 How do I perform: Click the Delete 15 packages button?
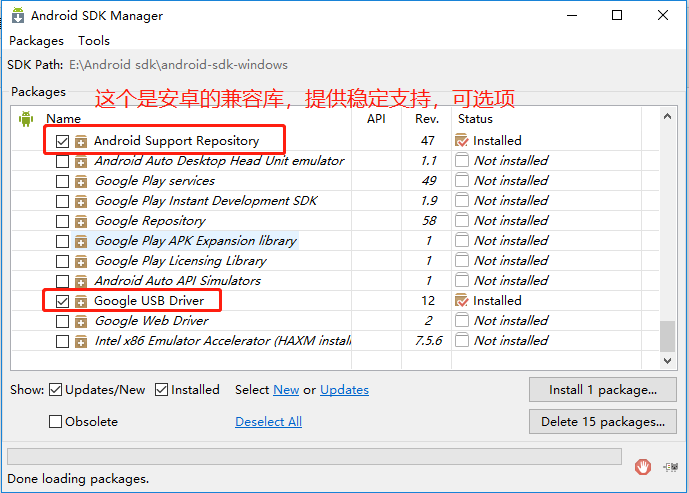(x=602, y=422)
